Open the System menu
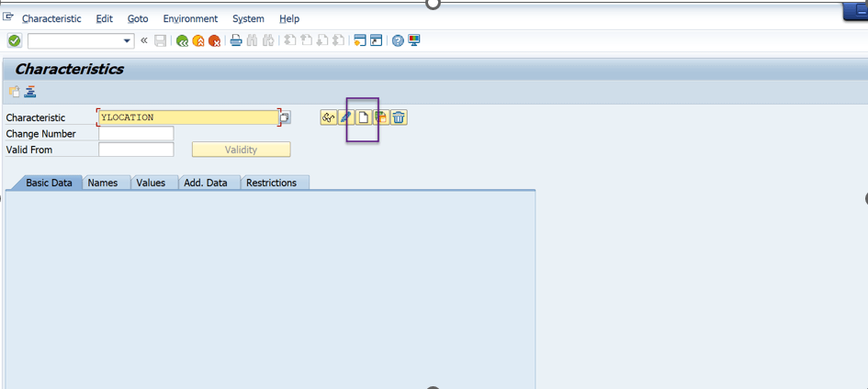 [248, 18]
